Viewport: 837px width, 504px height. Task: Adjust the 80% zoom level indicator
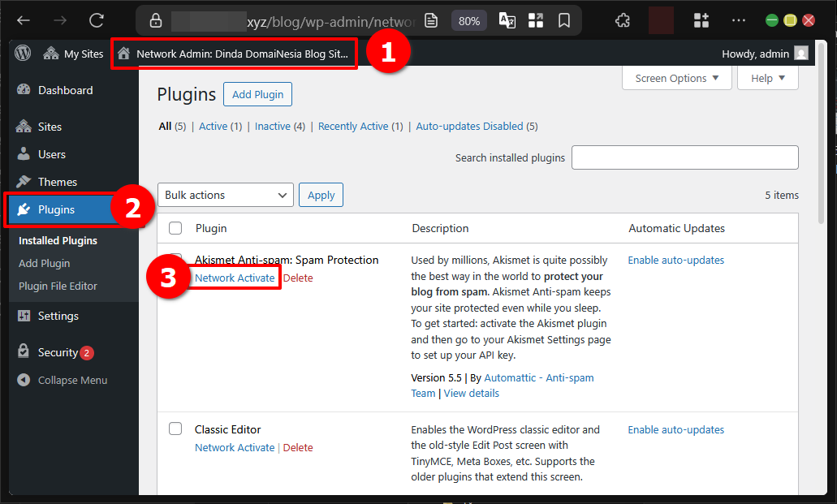click(x=469, y=21)
